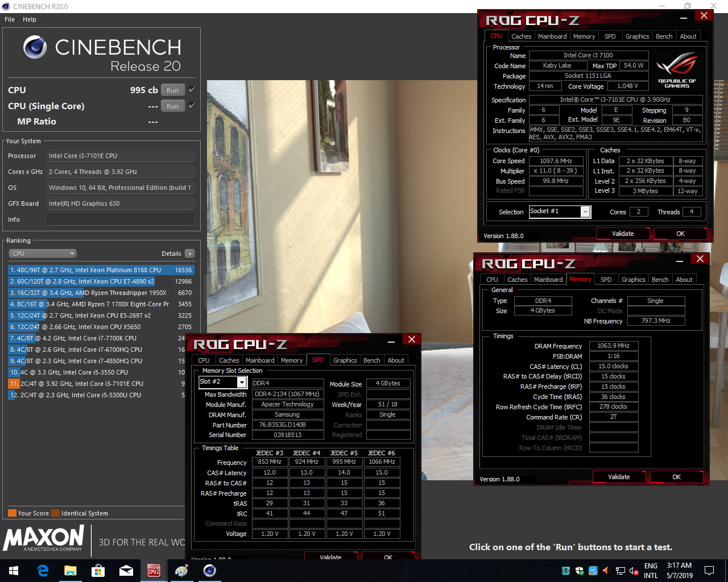Select Xeon Platinum 8168 ranking row

(x=101, y=270)
